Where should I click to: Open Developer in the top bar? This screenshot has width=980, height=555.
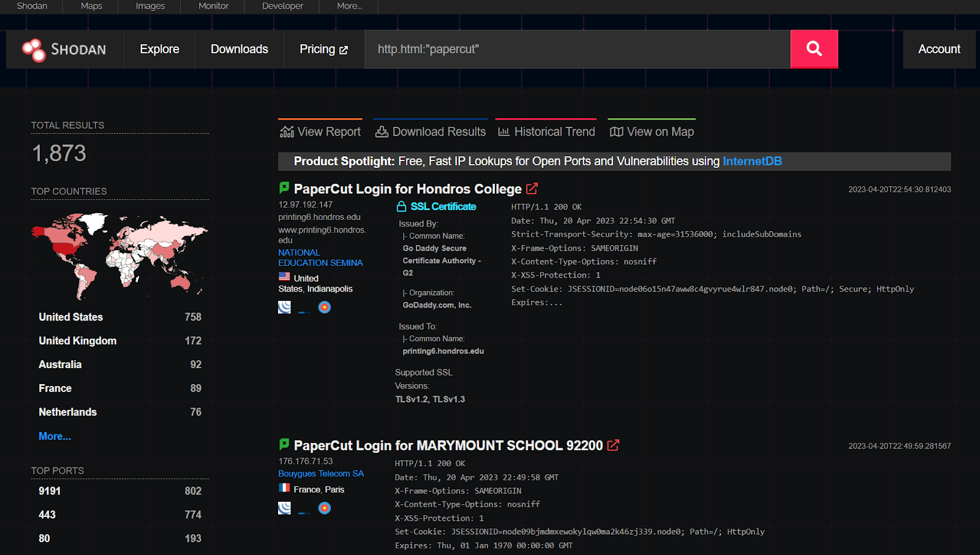tap(282, 6)
